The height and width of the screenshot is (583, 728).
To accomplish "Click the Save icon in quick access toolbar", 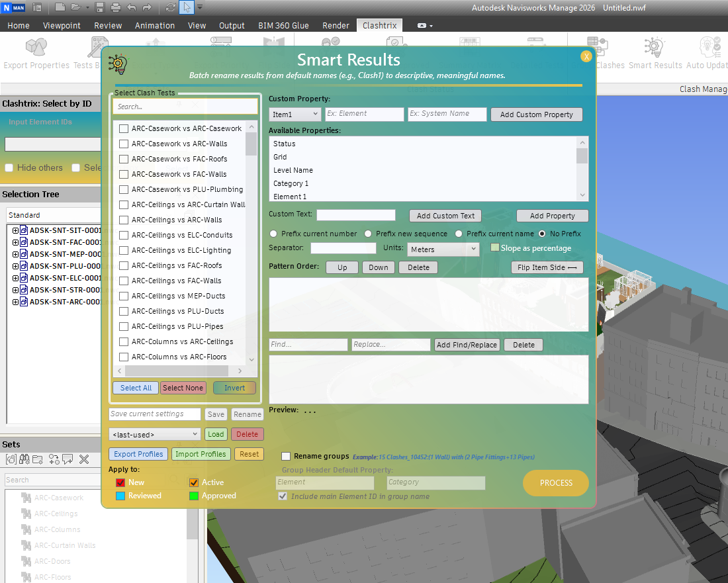I will coord(100,7).
